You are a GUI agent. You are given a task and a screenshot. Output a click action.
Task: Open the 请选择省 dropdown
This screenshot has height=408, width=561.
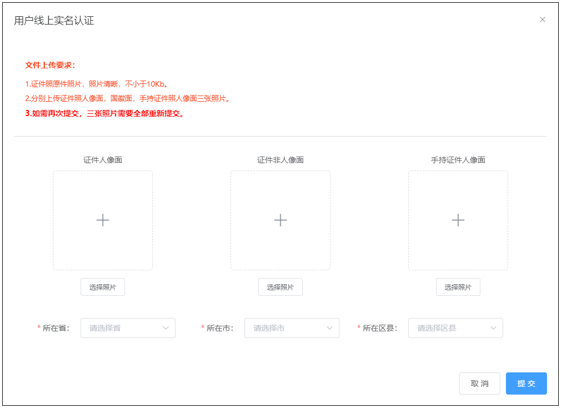click(x=128, y=328)
